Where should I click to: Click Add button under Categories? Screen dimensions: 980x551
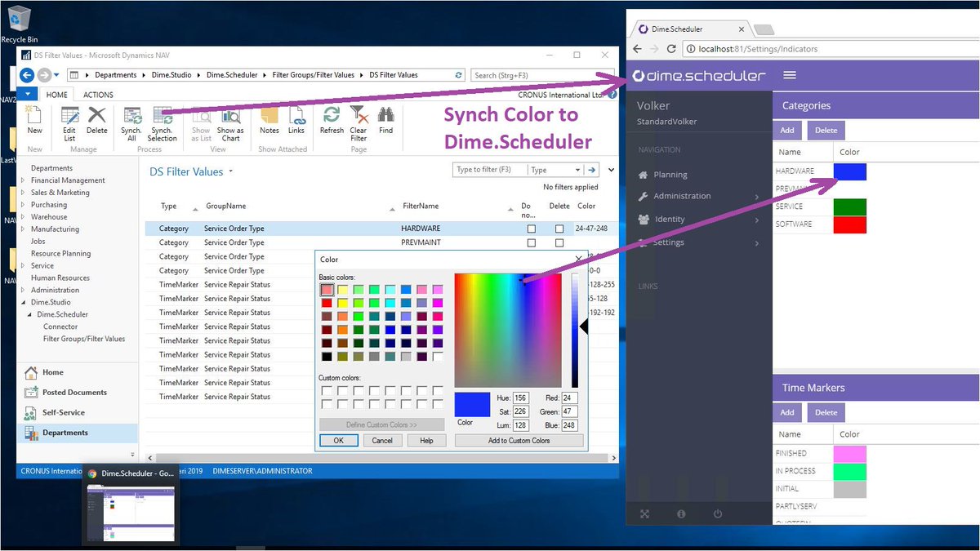[x=787, y=130]
